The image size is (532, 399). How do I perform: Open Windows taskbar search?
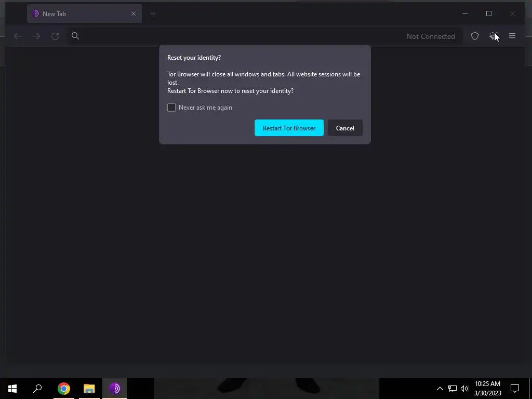click(37, 389)
